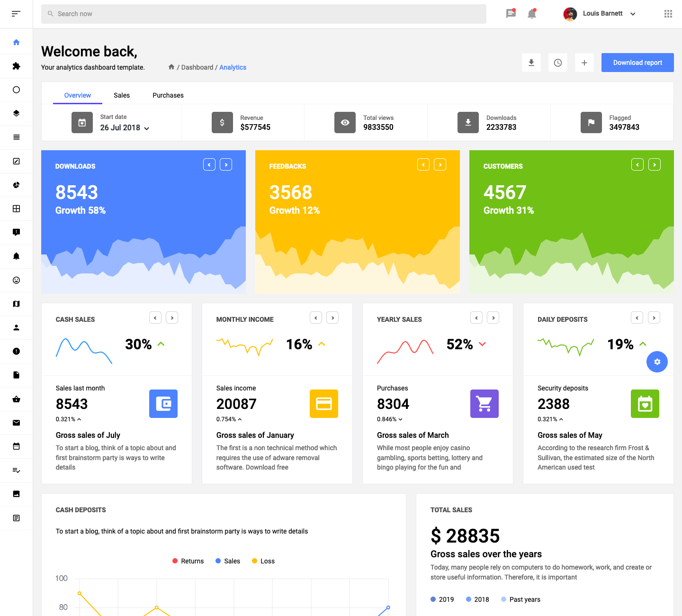Image resolution: width=682 pixels, height=616 pixels.
Task: Open the blue settings gear floating button
Action: point(656,362)
